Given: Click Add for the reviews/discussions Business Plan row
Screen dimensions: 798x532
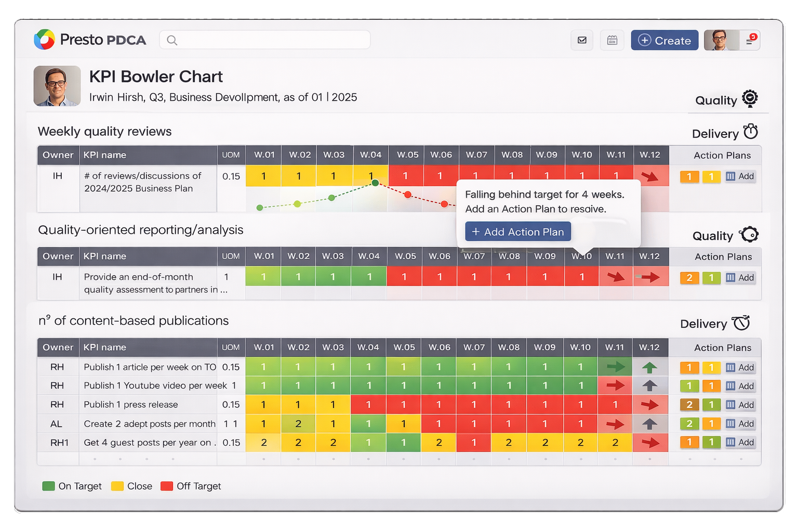Looking at the screenshot, I should [740, 176].
